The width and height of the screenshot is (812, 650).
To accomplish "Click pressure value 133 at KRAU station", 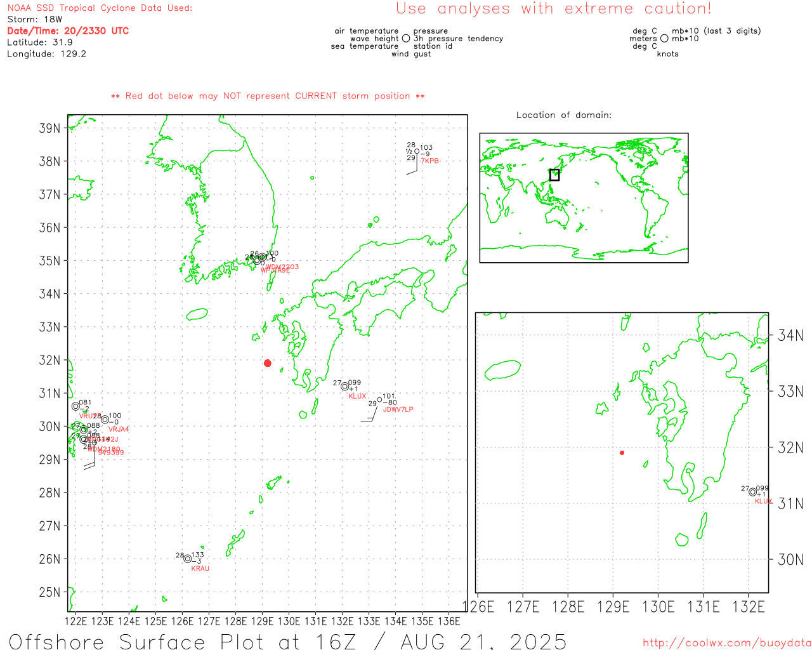I will pyautogui.click(x=198, y=555).
